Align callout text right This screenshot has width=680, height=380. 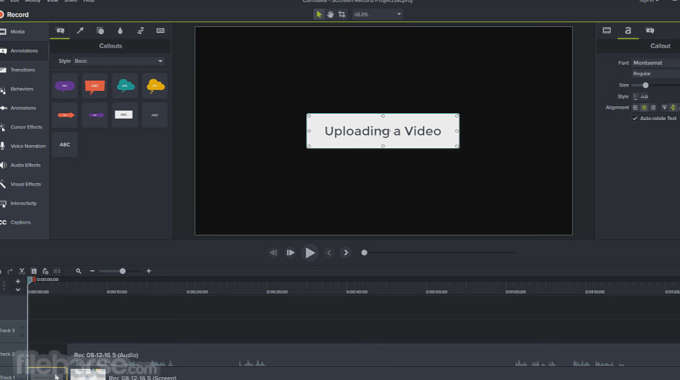tap(653, 108)
